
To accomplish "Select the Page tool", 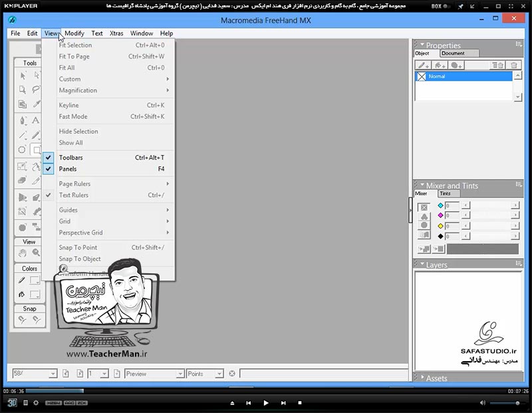I will [23, 90].
